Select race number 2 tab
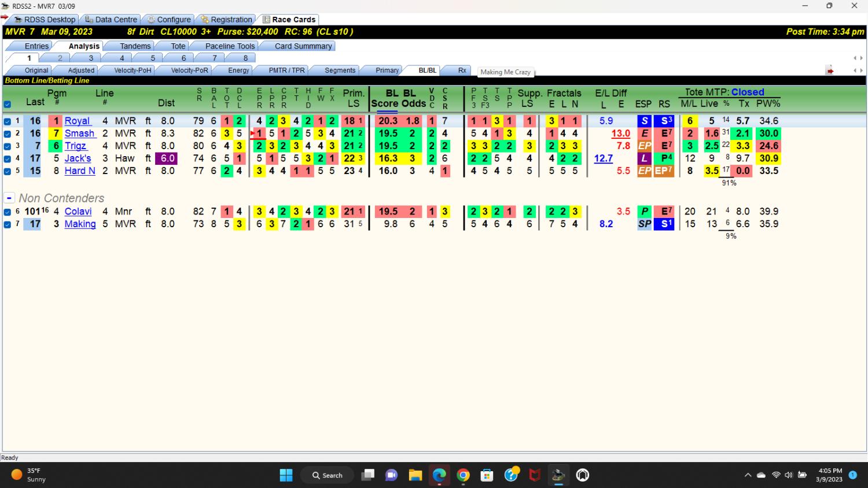Viewport: 868px width, 488px height. point(60,58)
